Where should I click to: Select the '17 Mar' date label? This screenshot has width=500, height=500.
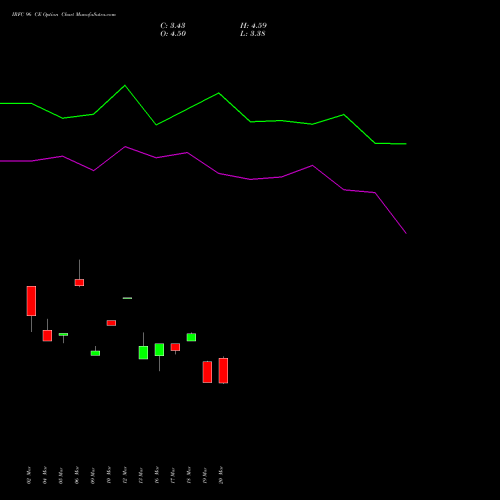point(173,475)
